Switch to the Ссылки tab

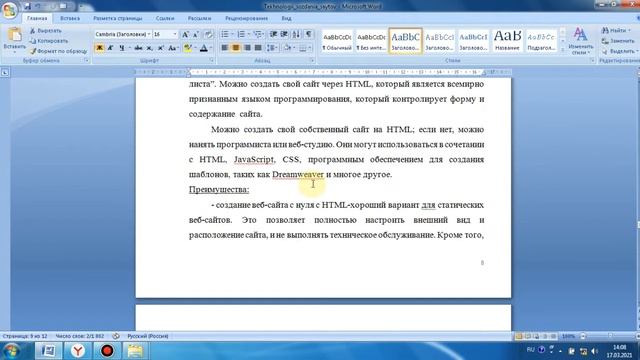[x=165, y=18]
